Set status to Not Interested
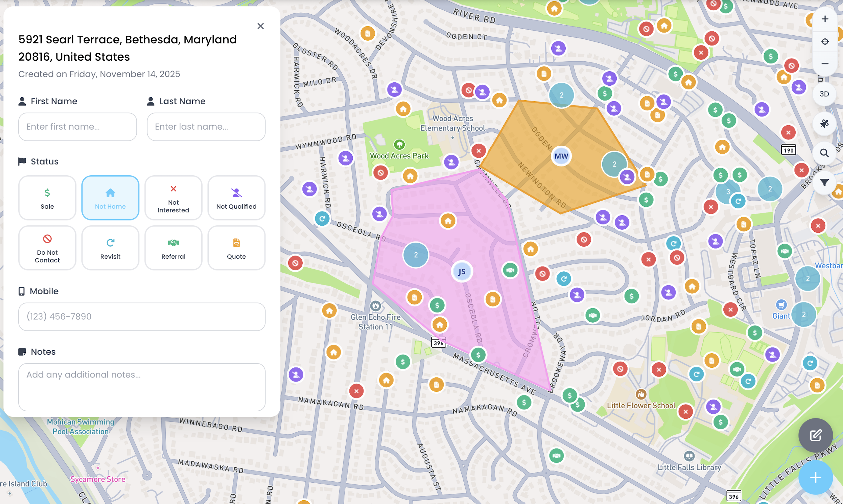Image resolution: width=843 pixels, height=504 pixels. 173,198
